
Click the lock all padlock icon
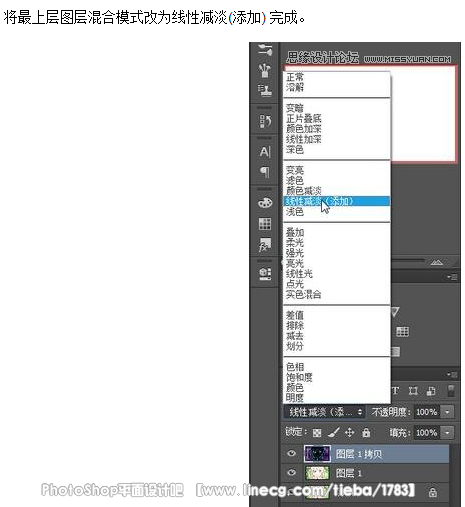(x=366, y=432)
